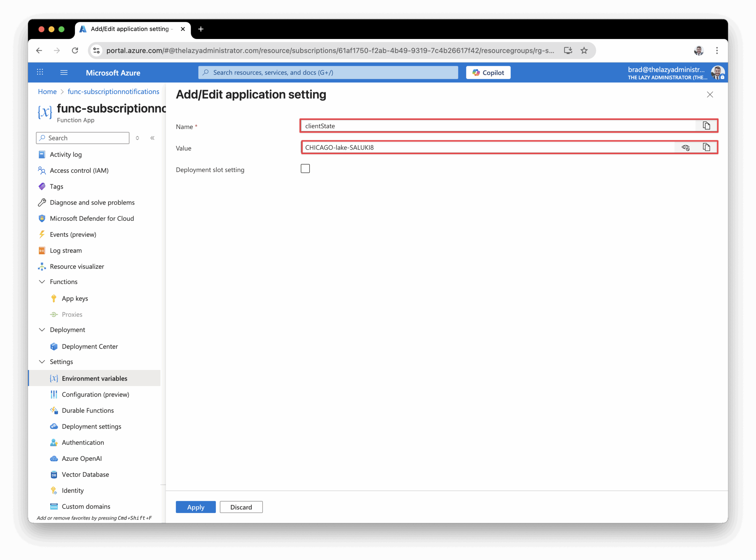
Task: Collapse the Settings section
Action: (42, 362)
